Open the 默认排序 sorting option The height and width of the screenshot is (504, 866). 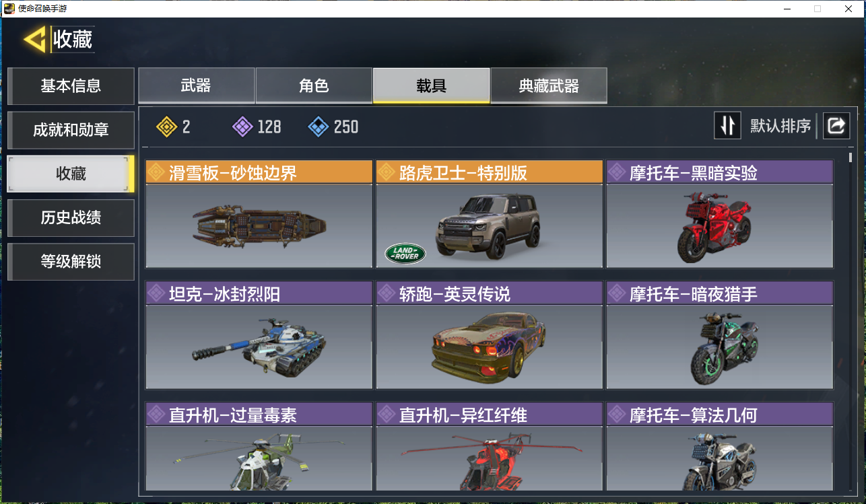pos(780,126)
